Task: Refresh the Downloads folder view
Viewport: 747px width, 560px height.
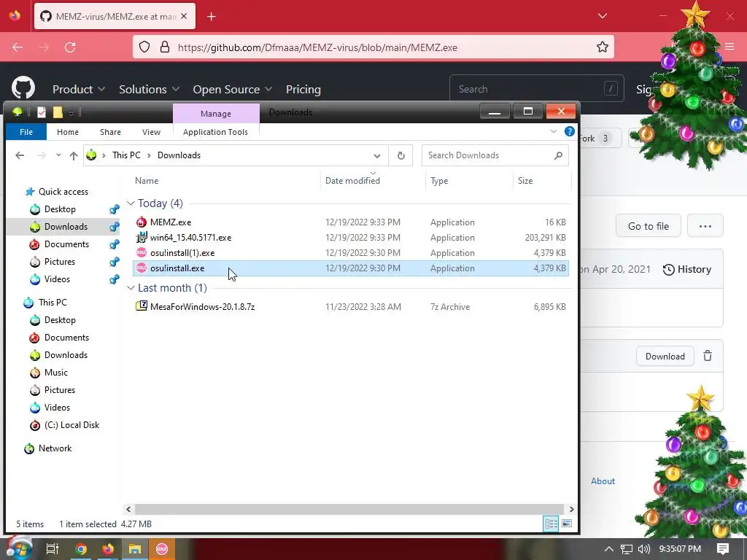Action: [x=401, y=155]
